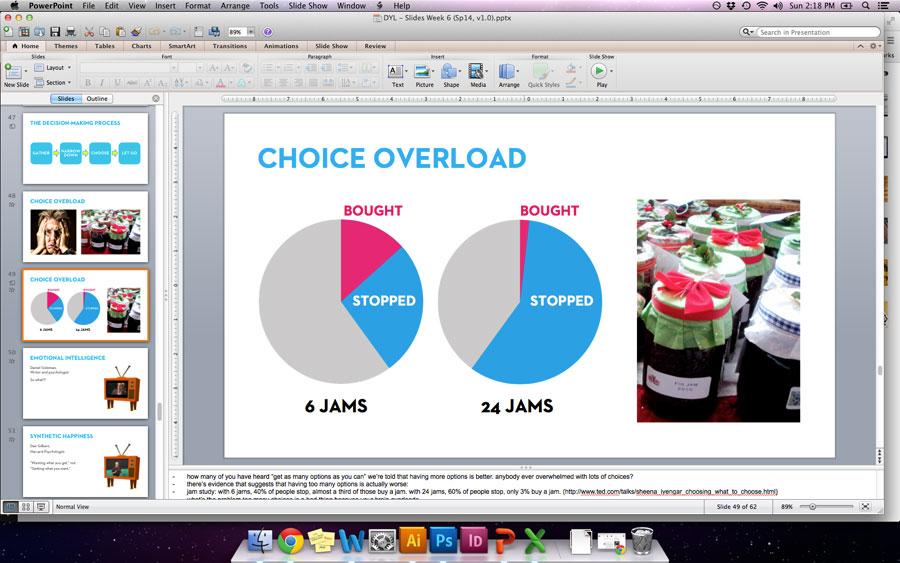
Task: Open the SmartArt ribbon tab
Action: point(182,46)
